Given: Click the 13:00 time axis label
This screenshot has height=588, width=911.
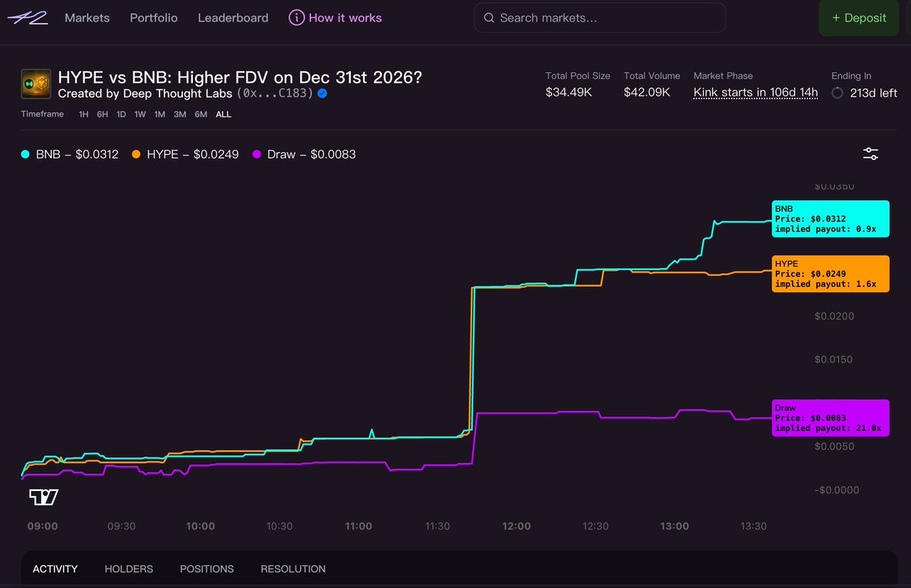Looking at the screenshot, I should coord(675,526).
